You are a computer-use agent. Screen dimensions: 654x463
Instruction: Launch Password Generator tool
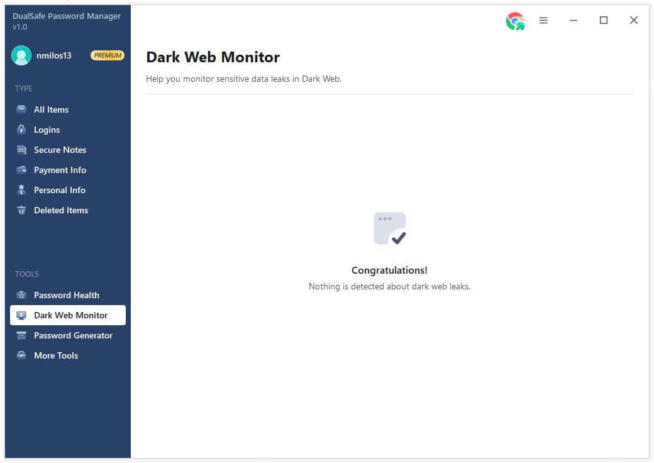tap(73, 335)
